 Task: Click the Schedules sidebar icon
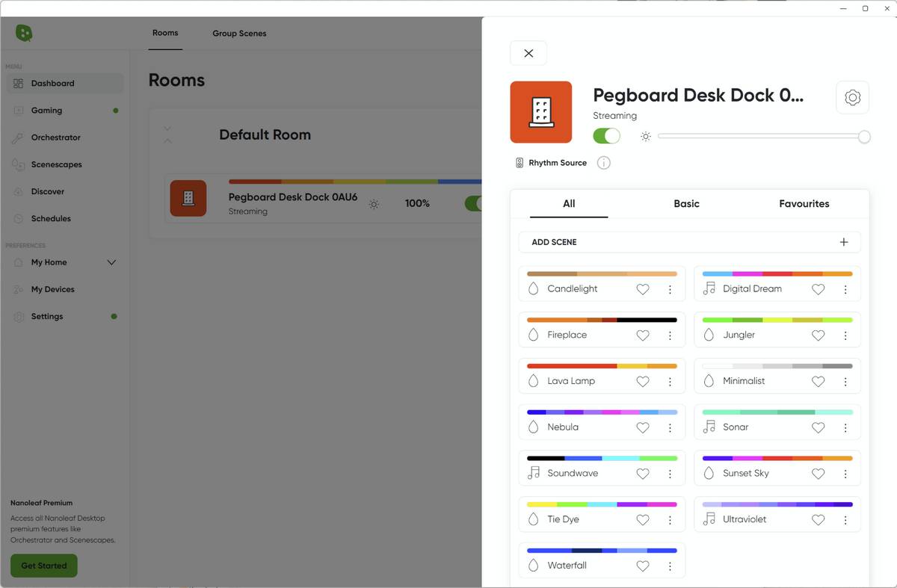point(19,219)
